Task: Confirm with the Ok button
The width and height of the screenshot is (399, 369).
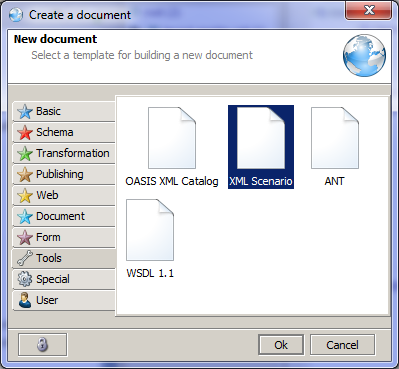Action: point(281,345)
